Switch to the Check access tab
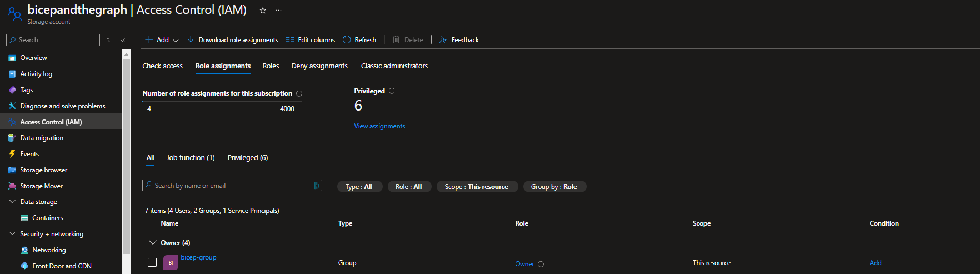The height and width of the screenshot is (274, 980). pos(162,66)
